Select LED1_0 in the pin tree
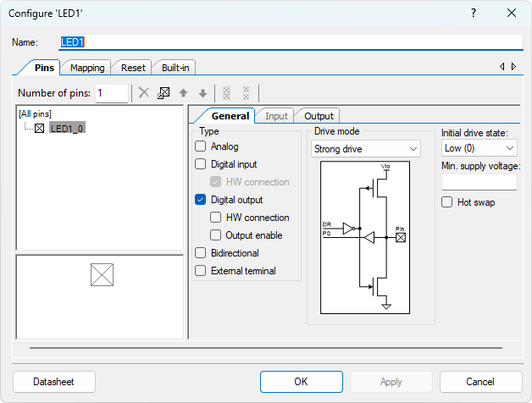Image resolution: width=532 pixels, height=403 pixels. pyautogui.click(x=66, y=128)
